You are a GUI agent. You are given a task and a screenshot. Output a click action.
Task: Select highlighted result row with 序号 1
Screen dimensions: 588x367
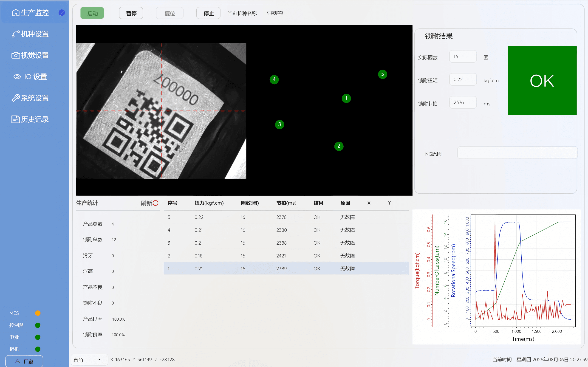point(286,268)
